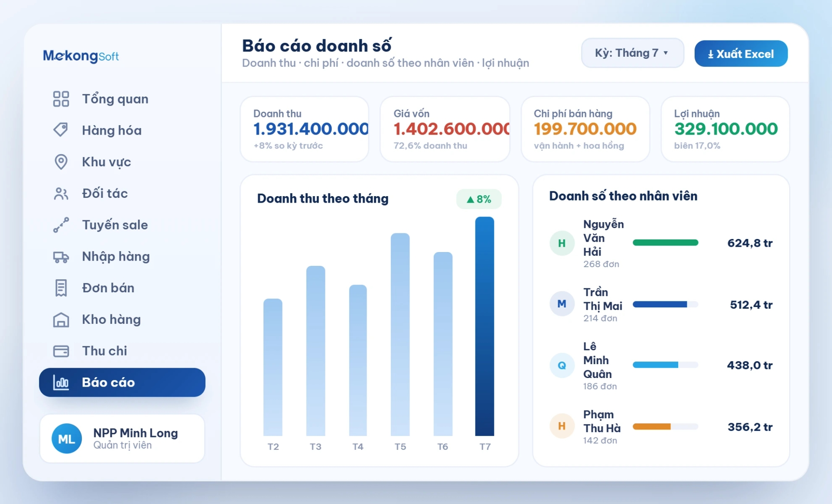Click the Chi phí bán hàng card
Screen dimensions: 832x504
tap(585, 129)
